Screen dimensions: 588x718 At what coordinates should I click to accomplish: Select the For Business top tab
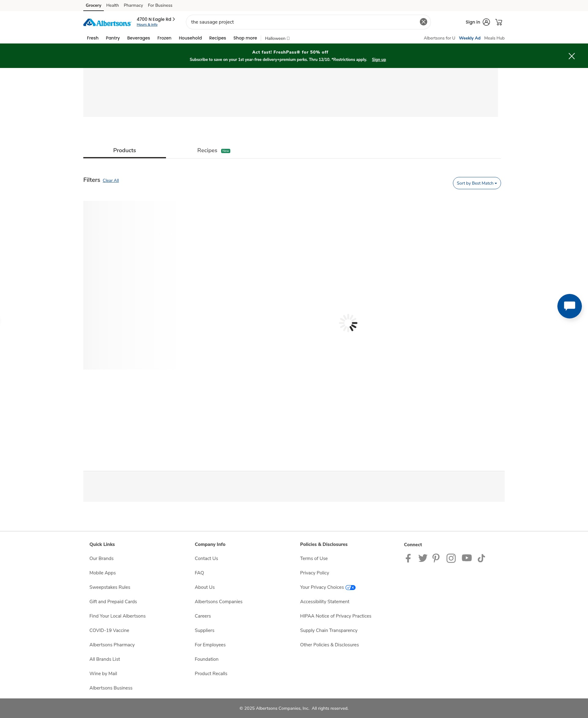coord(160,6)
